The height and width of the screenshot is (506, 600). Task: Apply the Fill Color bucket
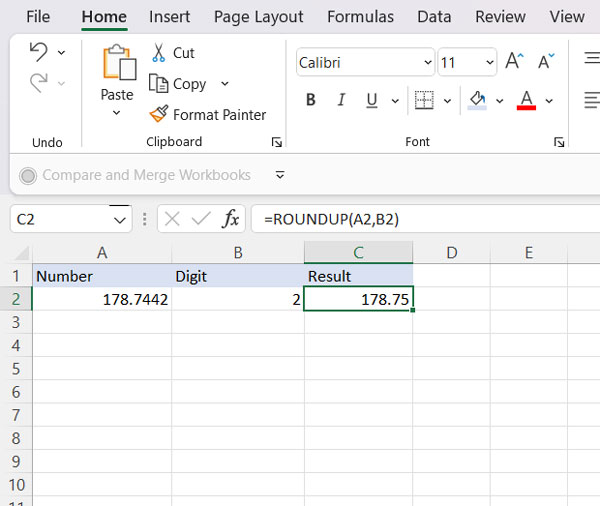pos(477,100)
